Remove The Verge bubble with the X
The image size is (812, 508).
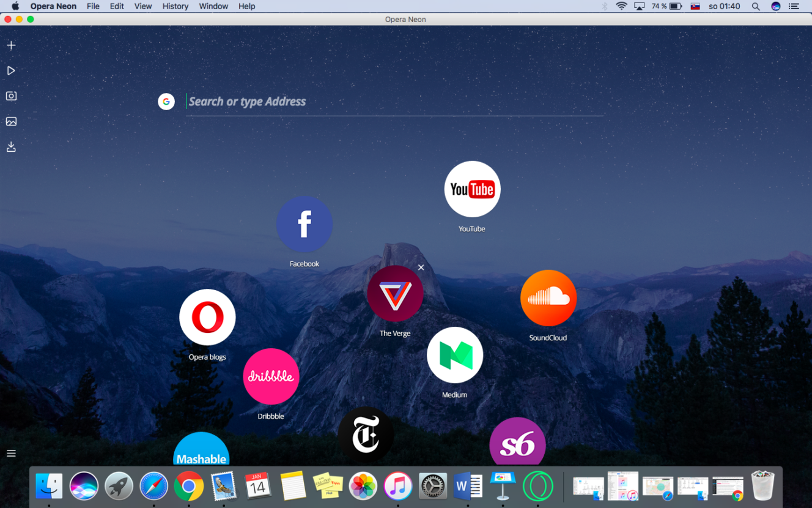[421, 267]
